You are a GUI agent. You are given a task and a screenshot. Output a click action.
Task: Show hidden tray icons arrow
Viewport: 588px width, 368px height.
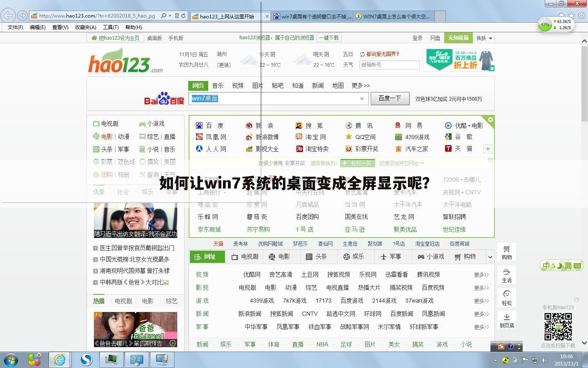pyautogui.click(x=496, y=361)
